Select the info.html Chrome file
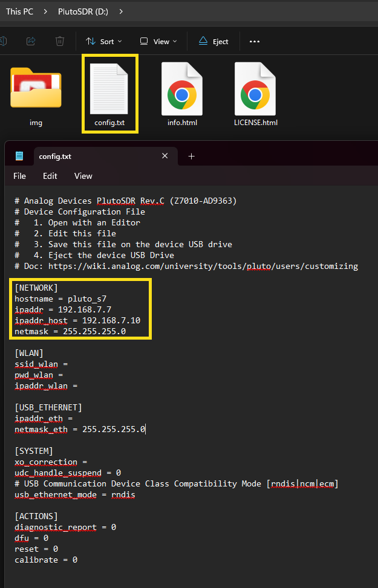Screen dimensions: 378x588 click(182, 91)
